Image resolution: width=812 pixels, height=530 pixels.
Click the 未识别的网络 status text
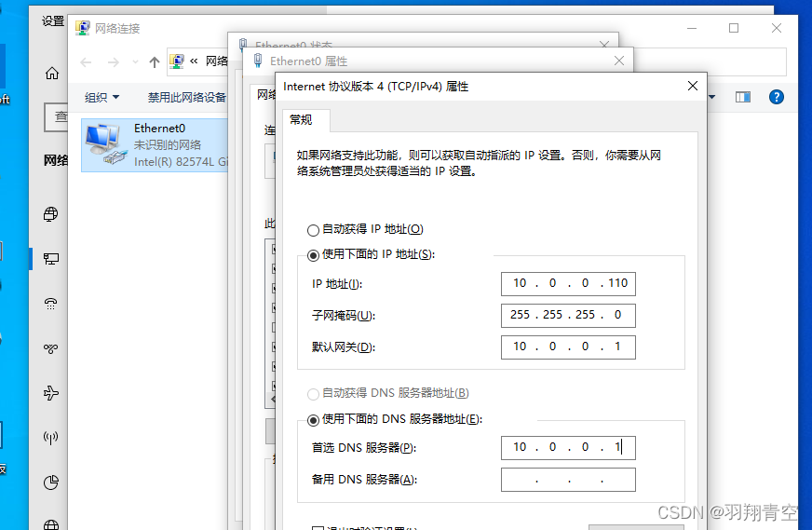point(168,145)
